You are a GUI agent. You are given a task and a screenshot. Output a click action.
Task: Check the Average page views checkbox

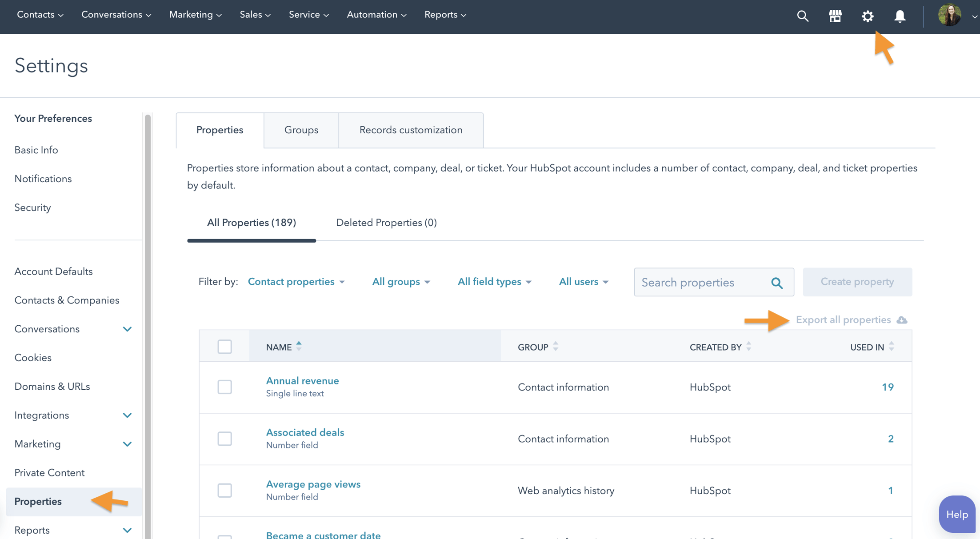225,490
